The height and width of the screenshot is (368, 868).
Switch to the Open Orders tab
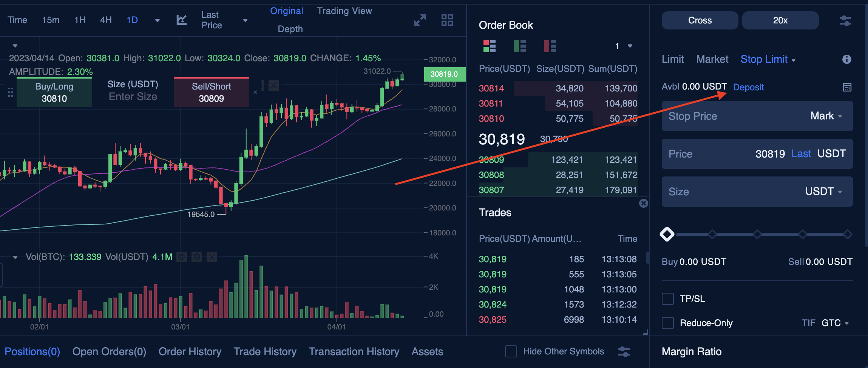pos(109,351)
